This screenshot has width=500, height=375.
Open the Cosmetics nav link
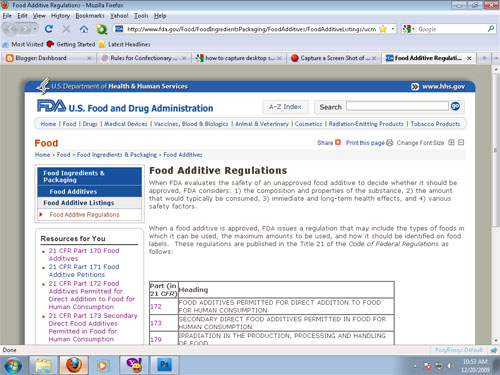click(308, 124)
